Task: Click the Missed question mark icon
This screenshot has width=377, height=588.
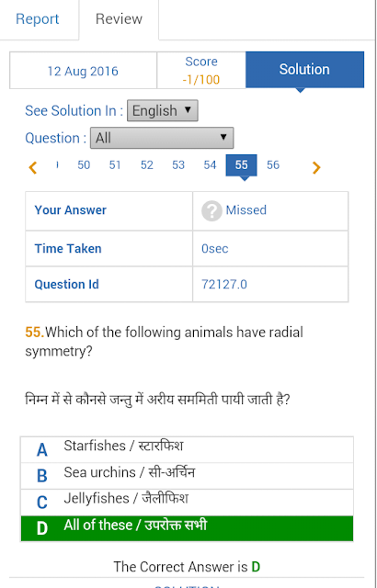Action: coord(211,210)
